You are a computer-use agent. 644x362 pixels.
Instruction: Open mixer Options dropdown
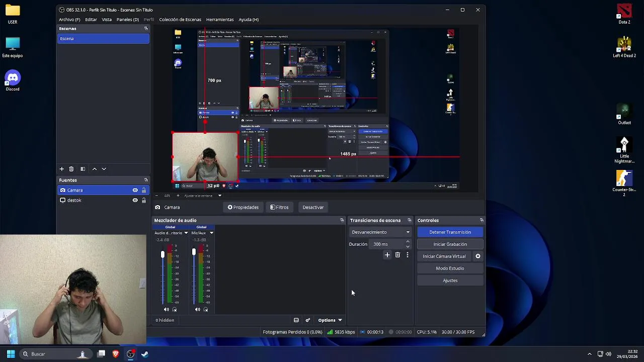point(330,320)
